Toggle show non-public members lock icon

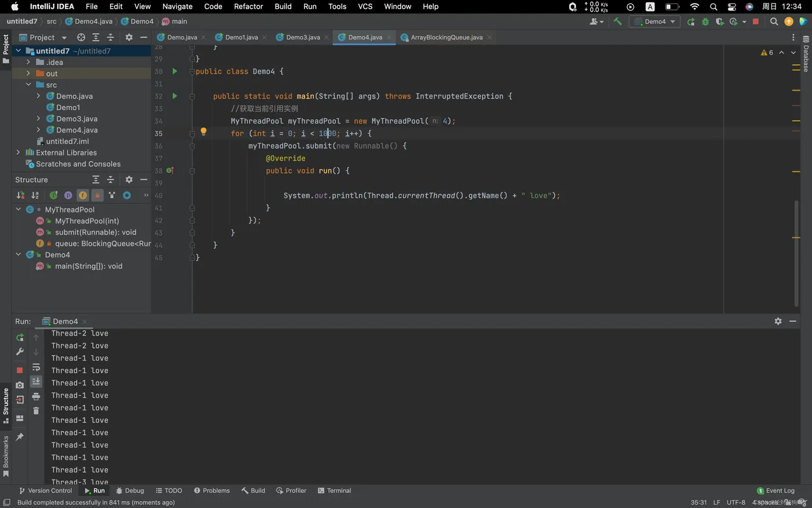click(97, 195)
